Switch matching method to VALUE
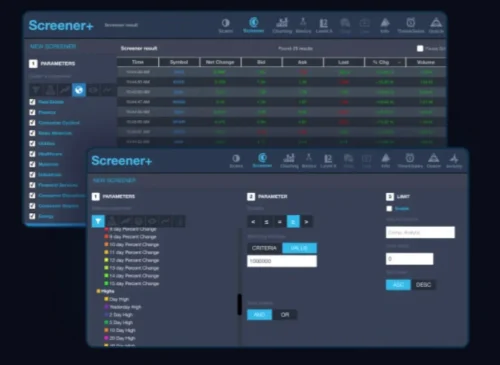This screenshot has width=500, height=365. pos(299,248)
